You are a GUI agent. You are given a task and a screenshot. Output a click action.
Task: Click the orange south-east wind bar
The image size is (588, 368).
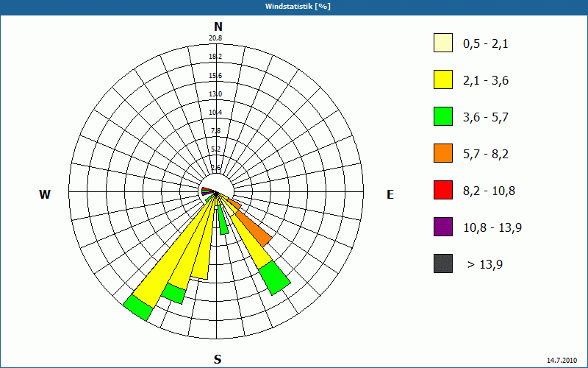254,227
